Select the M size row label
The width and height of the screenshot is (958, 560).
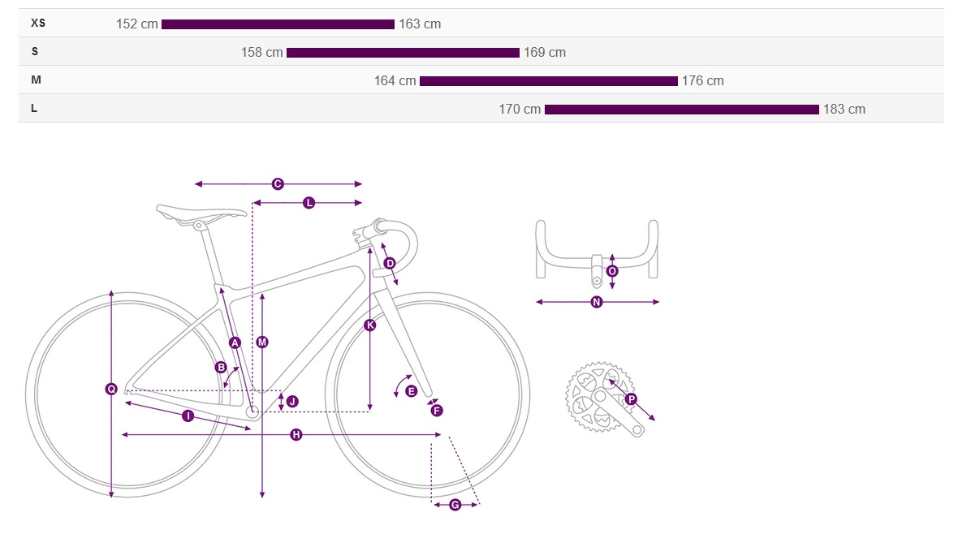pos(36,80)
